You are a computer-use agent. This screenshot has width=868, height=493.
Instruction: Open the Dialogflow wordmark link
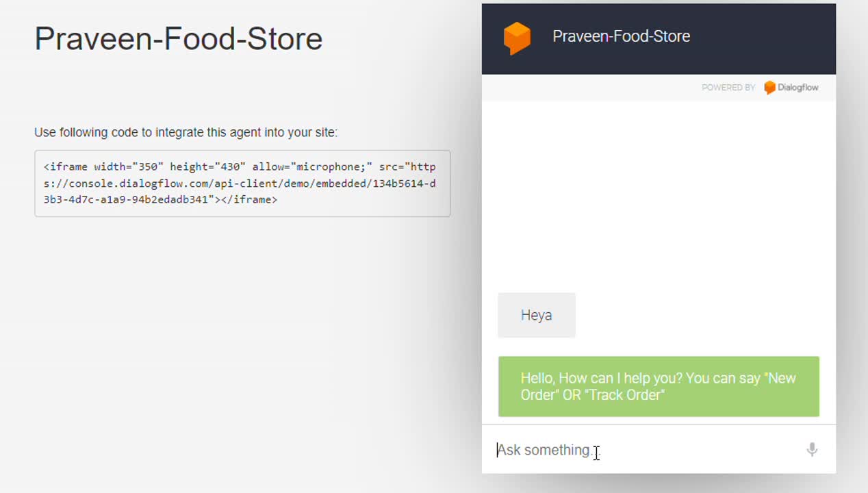click(x=797, y=88)
